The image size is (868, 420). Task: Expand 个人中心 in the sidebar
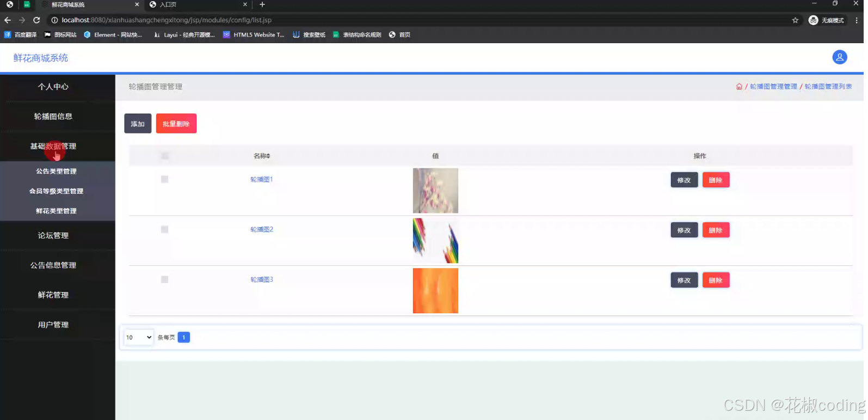(53, 87)
